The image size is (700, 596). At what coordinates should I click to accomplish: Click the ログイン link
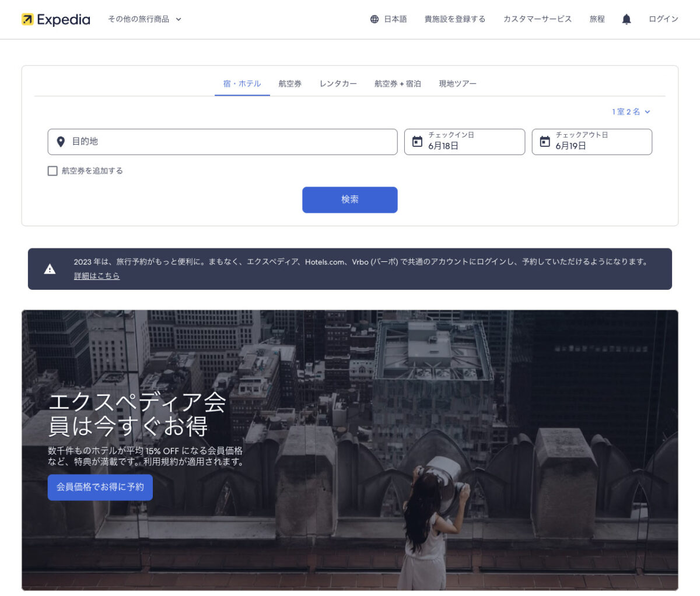click(663, 19)
